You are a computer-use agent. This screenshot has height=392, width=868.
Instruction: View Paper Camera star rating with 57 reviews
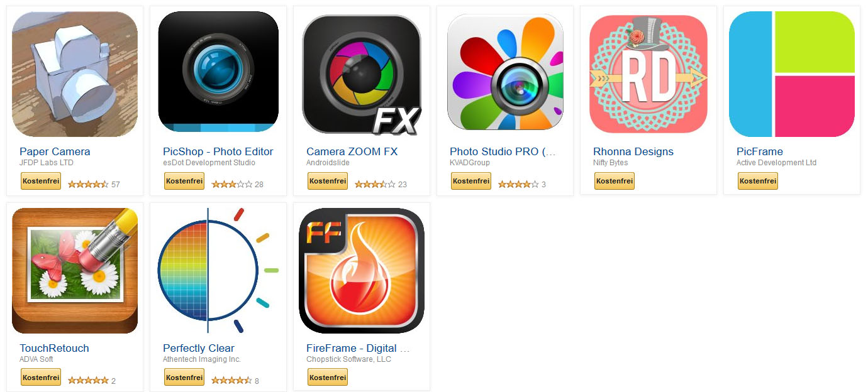pos(94,184)
